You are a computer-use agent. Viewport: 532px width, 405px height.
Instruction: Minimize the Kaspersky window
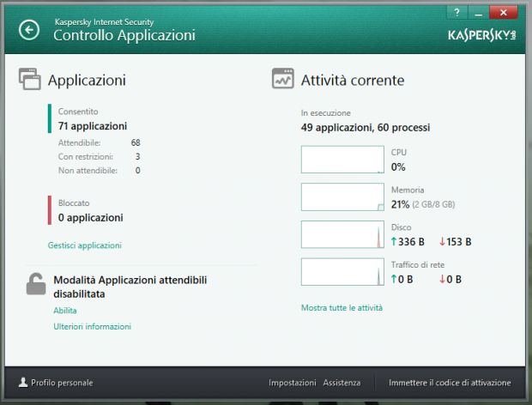tap(479, 13)
